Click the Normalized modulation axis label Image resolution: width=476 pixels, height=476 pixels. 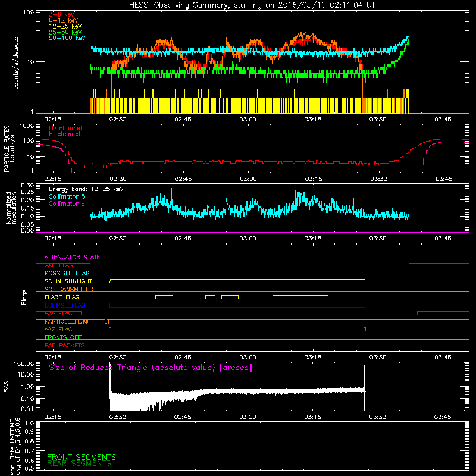(11, 208)
